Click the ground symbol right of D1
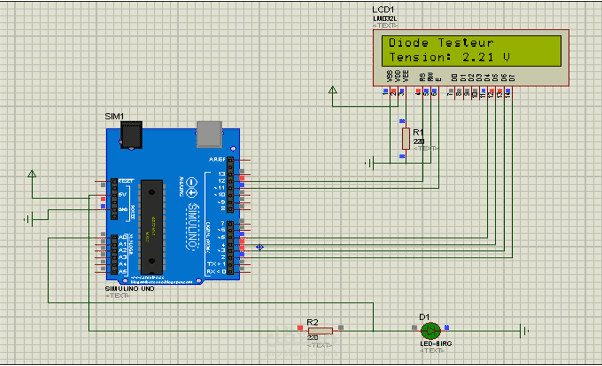Viewport: 602px width, 366px height. [524, 331]
